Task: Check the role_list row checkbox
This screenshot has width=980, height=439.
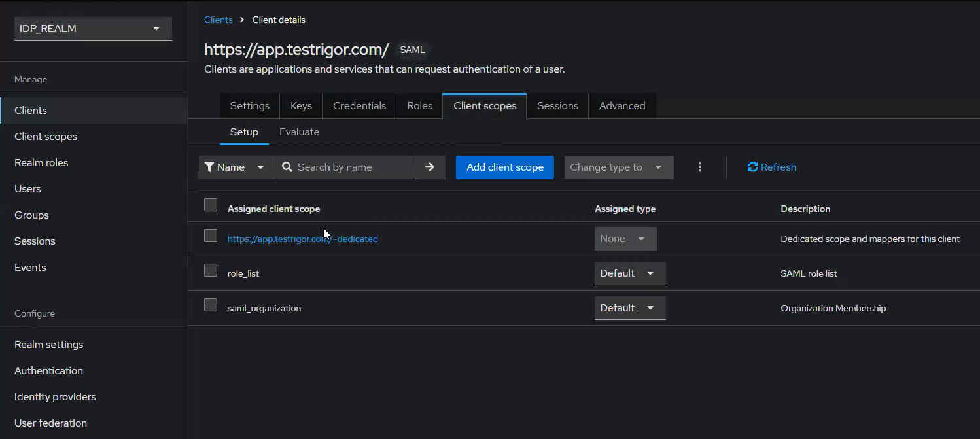Action: pyautogui.click(x=211, y=270)
